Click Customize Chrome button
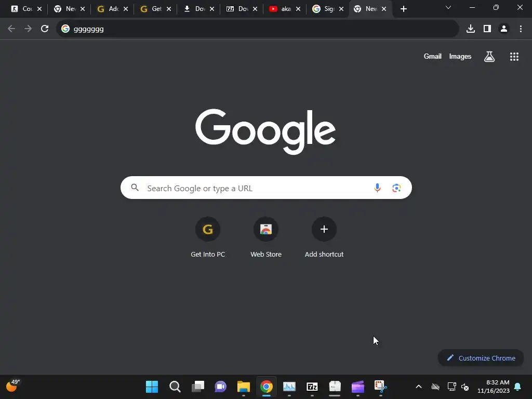 pyautogui.click(x=481, y=358)
